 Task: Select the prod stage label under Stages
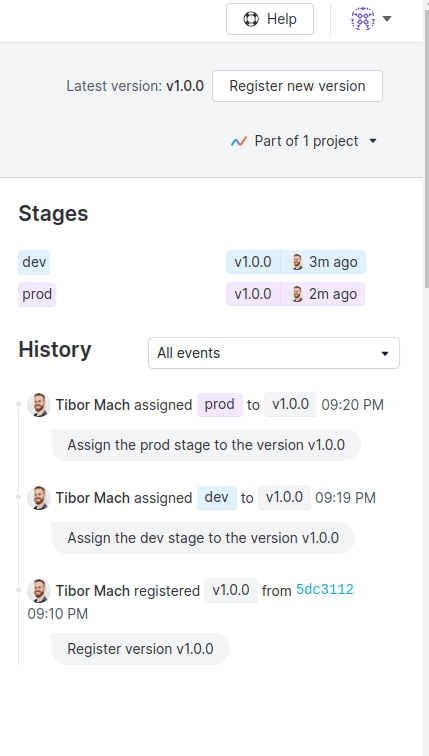click(x=37, y=294)
